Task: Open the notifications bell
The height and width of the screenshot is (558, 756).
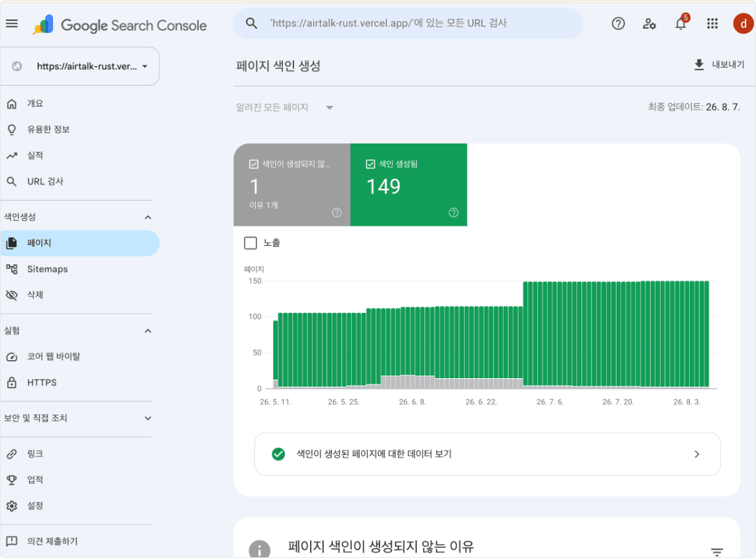Action: click(x=681, y=24)
